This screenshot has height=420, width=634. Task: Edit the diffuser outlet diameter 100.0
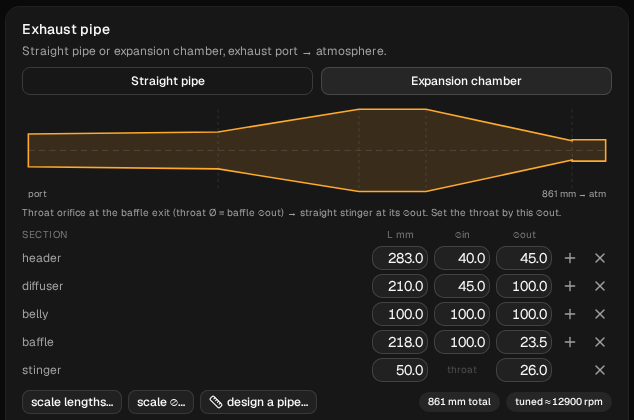tap(524, 286)
